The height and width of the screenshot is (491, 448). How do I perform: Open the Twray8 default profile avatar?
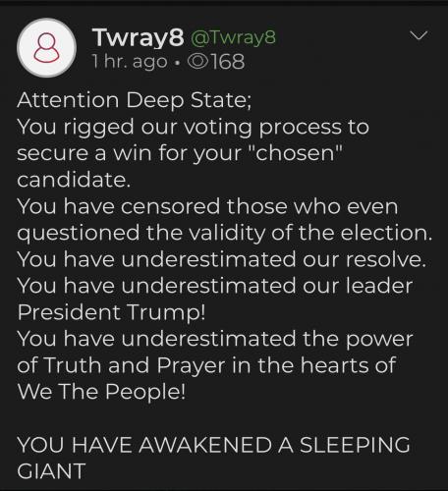tap(47, 47)
